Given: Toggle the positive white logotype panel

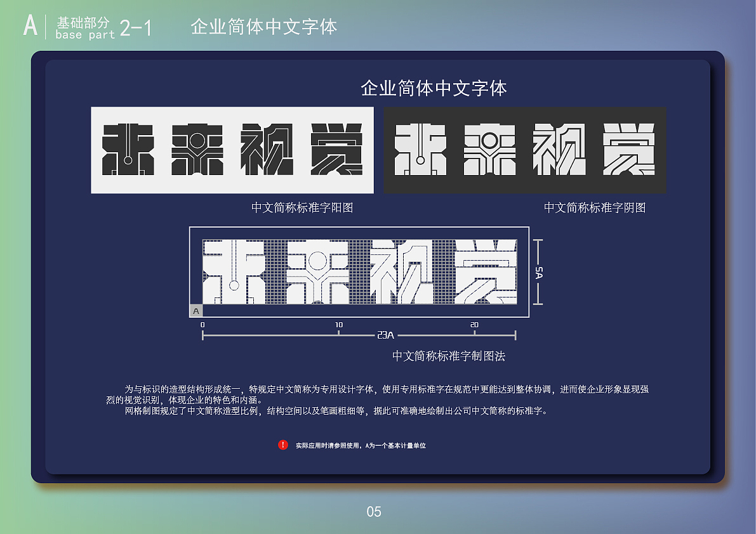Looking at the screenshot, I should pos(232,150).
